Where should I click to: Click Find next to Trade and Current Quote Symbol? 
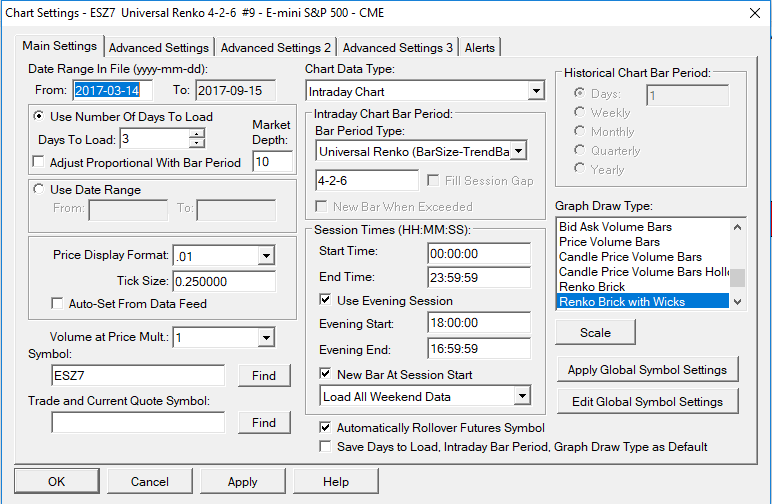(x=264, y=422)
